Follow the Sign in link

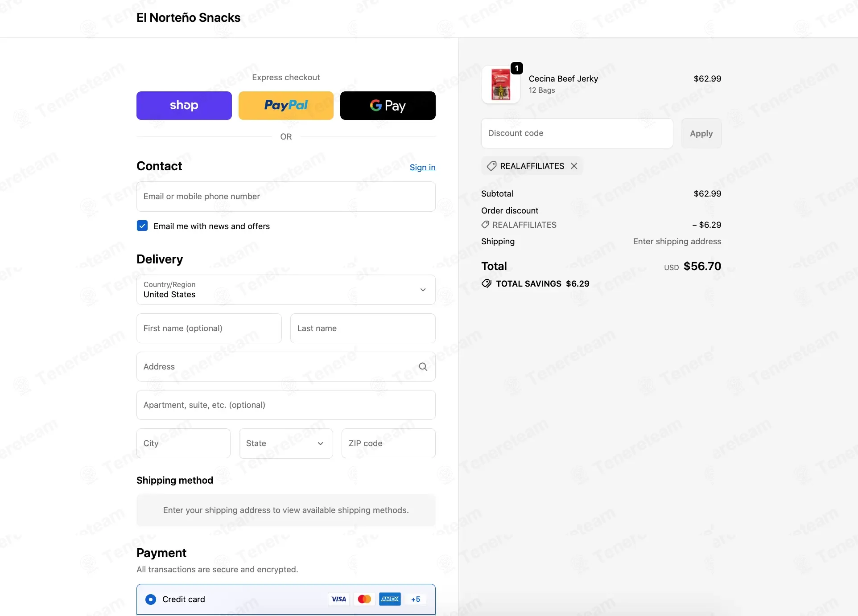(x=422, y=167)
